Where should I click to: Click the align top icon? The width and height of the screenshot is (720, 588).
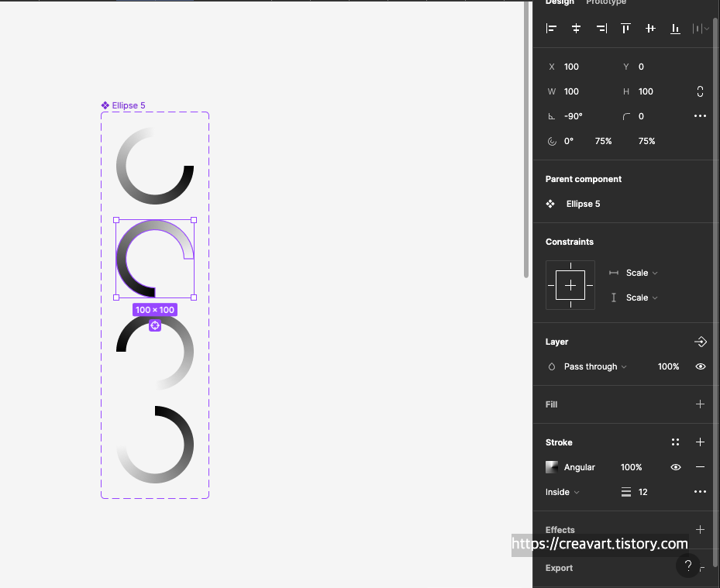coord(625,29)
